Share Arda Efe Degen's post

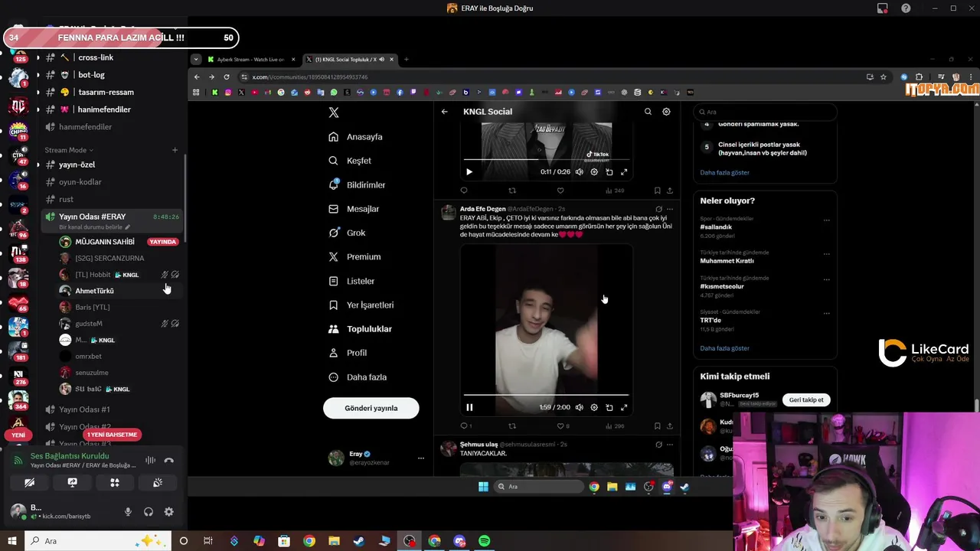point(670,426)
